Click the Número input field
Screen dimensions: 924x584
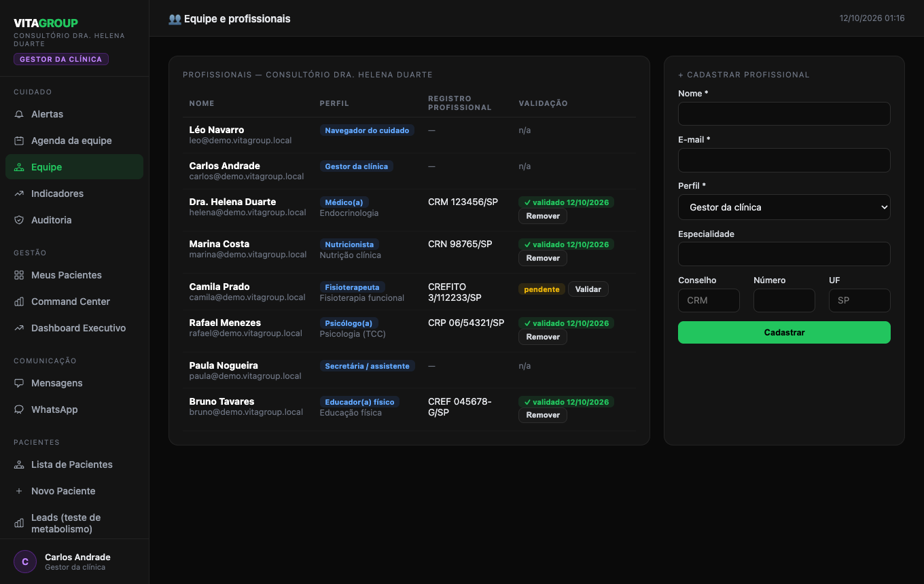pos(784,300)
